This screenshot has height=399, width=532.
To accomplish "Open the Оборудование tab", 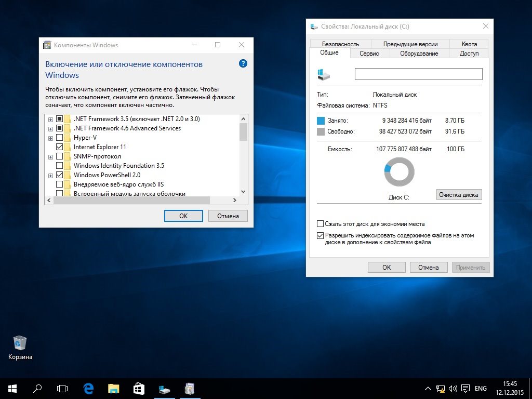I will tap(419, 54).
